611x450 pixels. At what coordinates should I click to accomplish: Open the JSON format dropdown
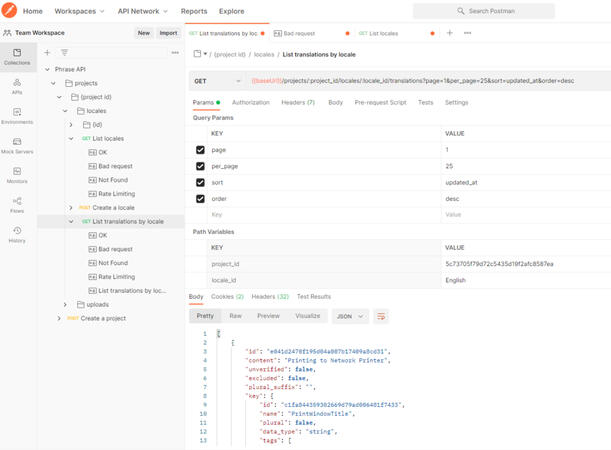[348, 316]
